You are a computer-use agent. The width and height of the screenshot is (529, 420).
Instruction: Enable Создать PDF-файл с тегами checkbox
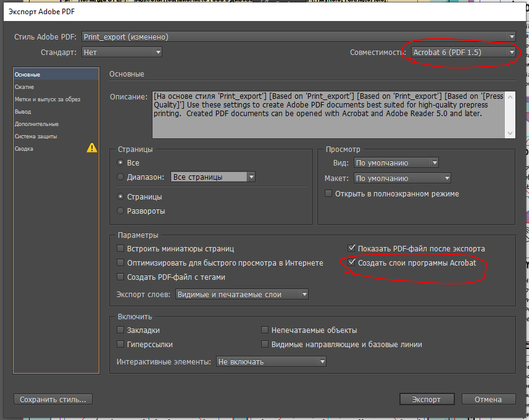pos(120,277)
